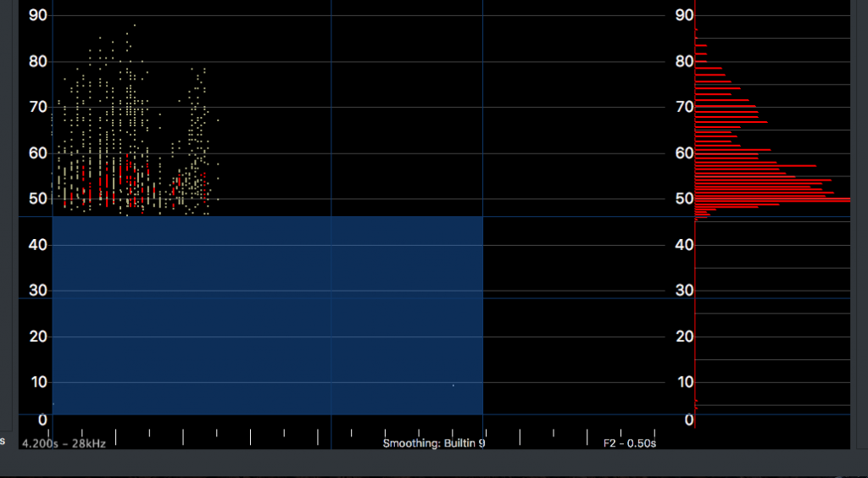Click the longest red histogram bar at 50

[x=773, y=199]
